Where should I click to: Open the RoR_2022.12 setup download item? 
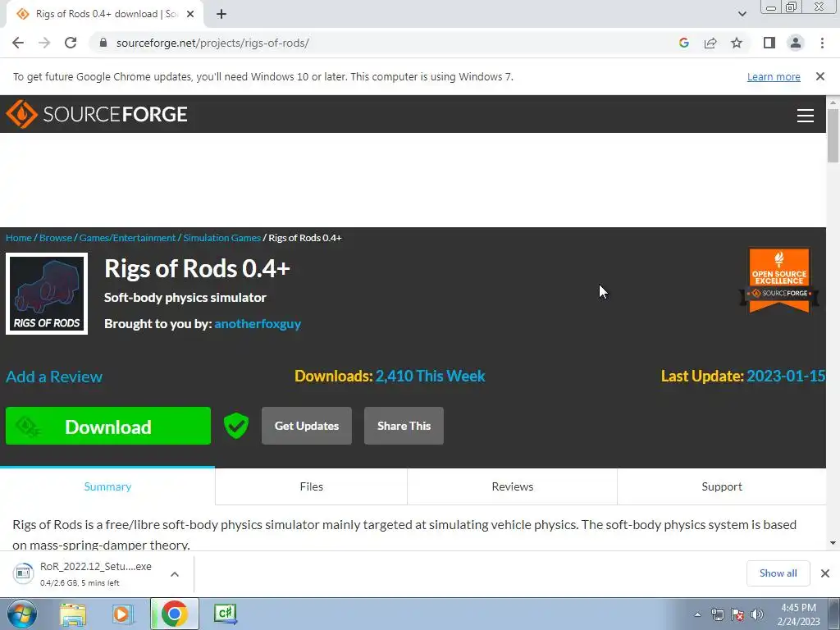click(83, 573)
